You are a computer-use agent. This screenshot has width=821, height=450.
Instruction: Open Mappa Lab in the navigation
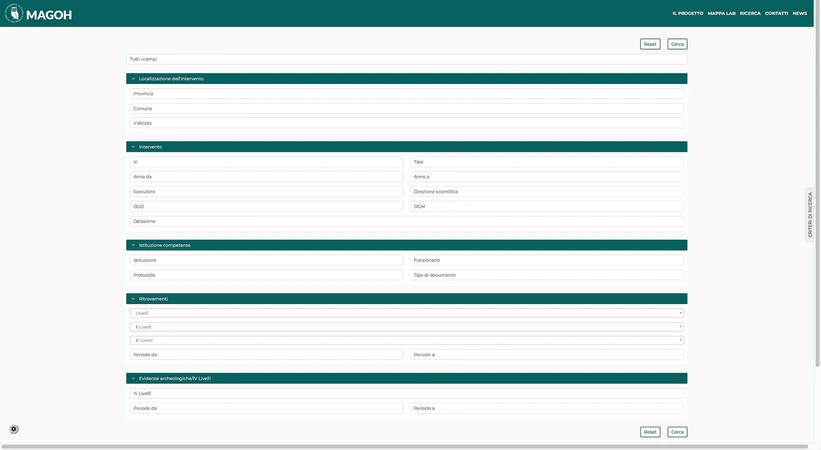[x=721, y=13]
